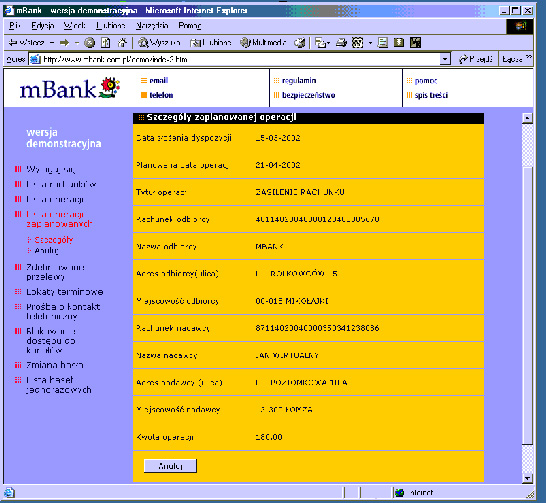Screen dimensions: 546x503
Task: Click the History icon after Multimedia
Action: [300, 43]
